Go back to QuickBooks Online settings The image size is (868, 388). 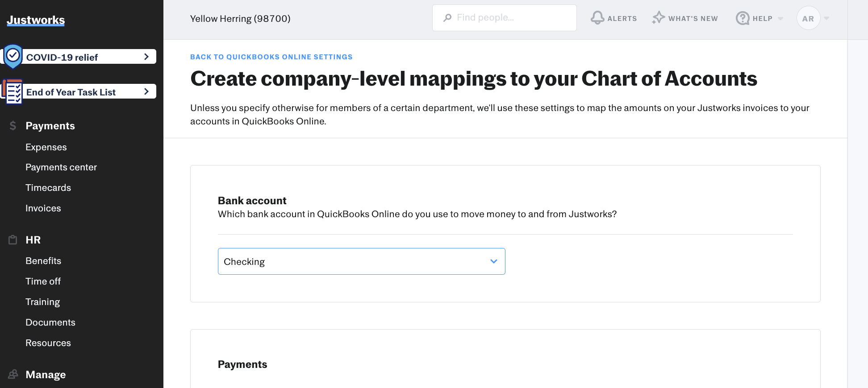(x=271, y=57)
